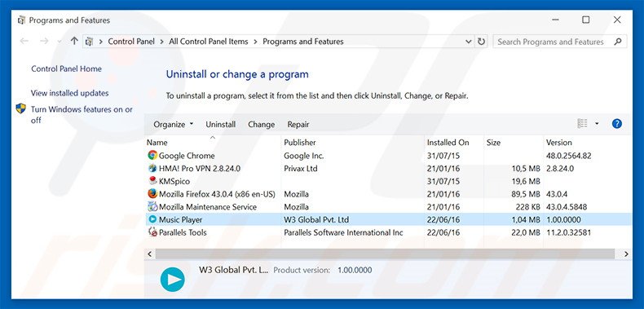Open the view options dropdown arrow
The width and height of the screenshot is (644, 309).
tap(597, 124)
